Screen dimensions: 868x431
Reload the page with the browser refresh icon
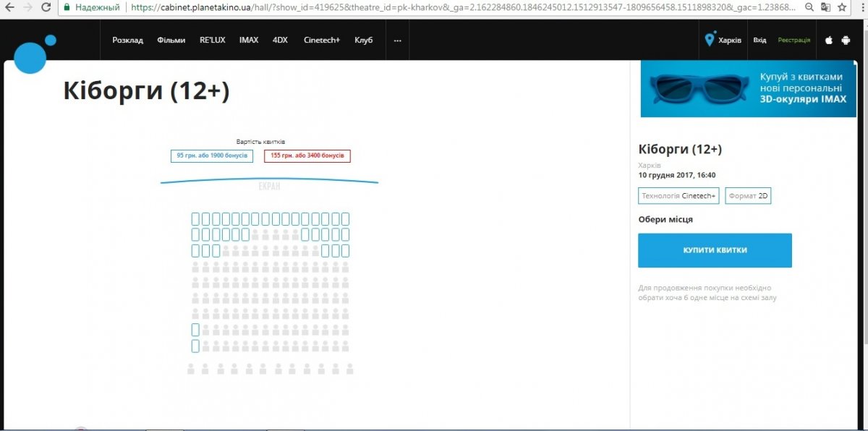[x=46, y=7]
